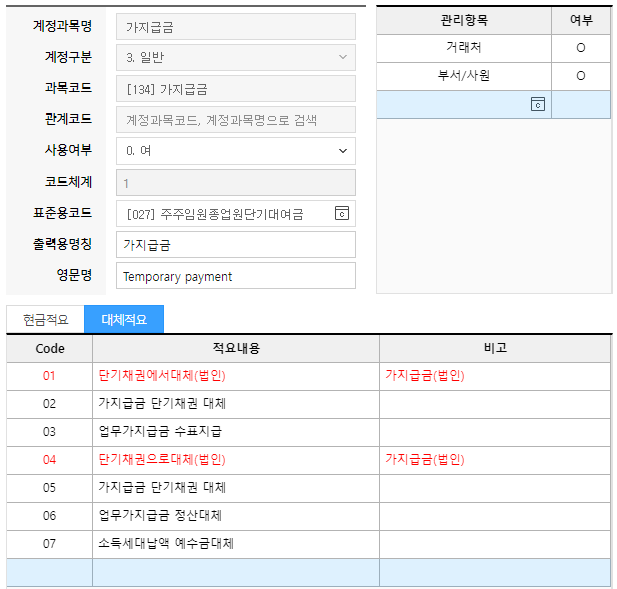
Task: Click the 비고 cell of row 02
Action: [495, 404]
